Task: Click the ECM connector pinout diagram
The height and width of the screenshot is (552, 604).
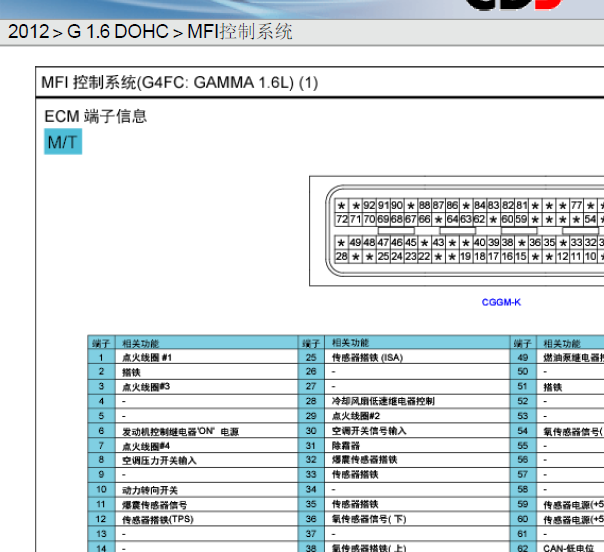Action: coord(456,231)
